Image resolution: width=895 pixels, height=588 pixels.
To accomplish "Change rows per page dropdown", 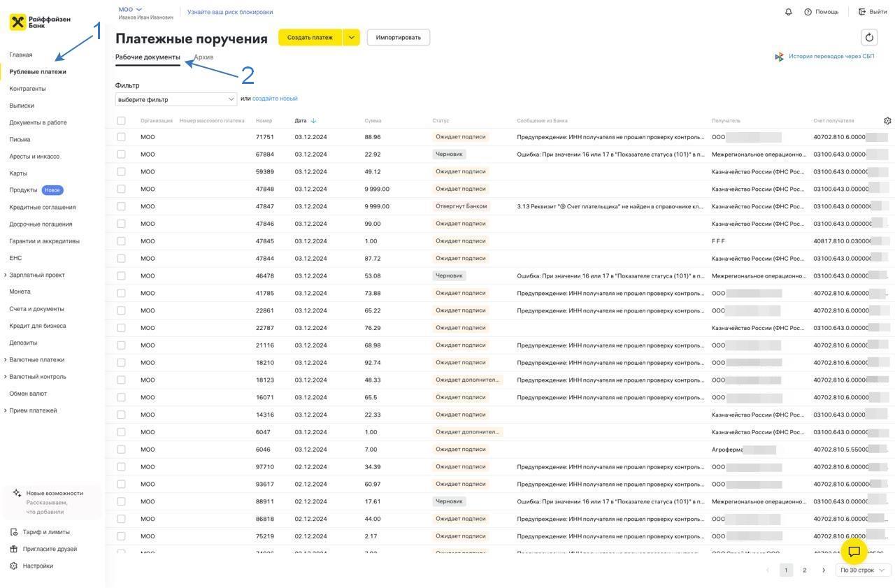I will pyautogui.click(x=863, y=571).
